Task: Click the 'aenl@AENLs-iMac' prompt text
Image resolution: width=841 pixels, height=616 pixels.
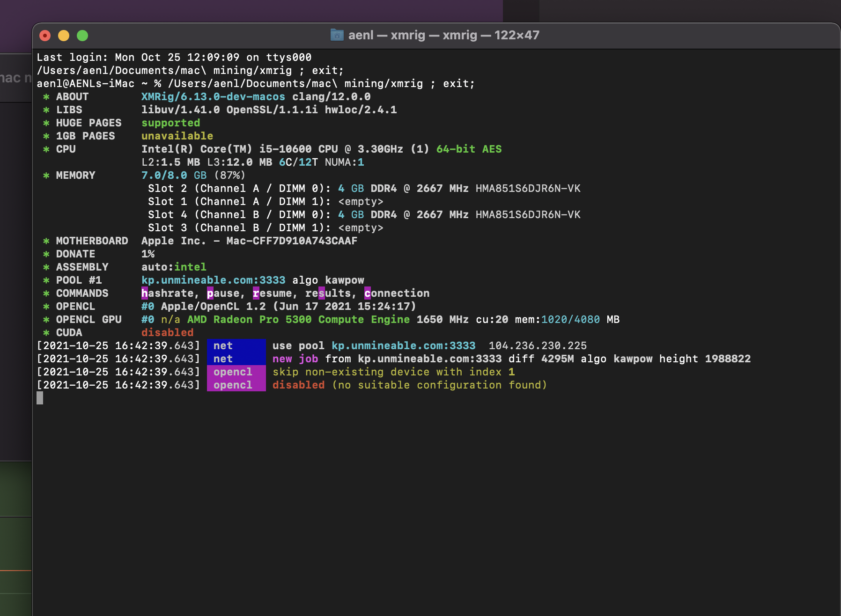Action: (86, 84)
